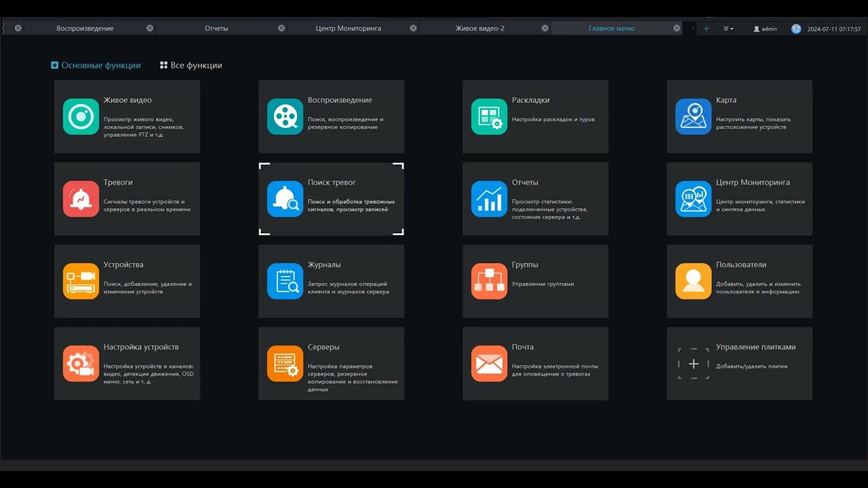
Task: Click the Управление плитками title
Action: tap(756, 347)
